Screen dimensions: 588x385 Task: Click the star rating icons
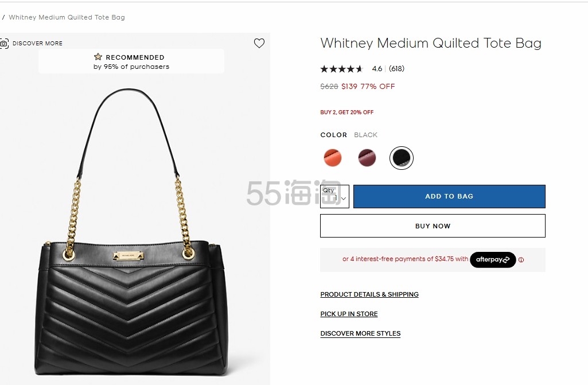coord(342,69)
